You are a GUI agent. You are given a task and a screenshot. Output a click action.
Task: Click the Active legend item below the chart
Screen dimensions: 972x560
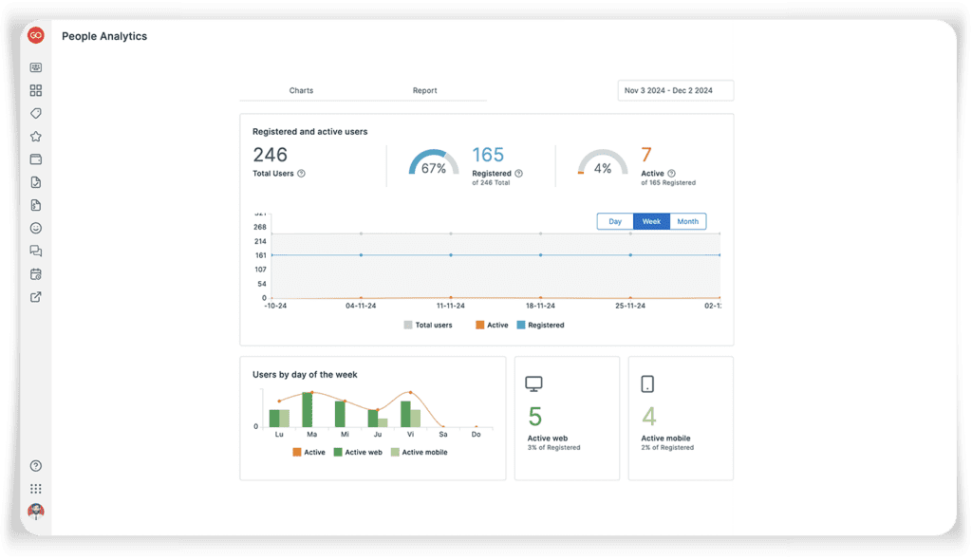tap(488, 325)
